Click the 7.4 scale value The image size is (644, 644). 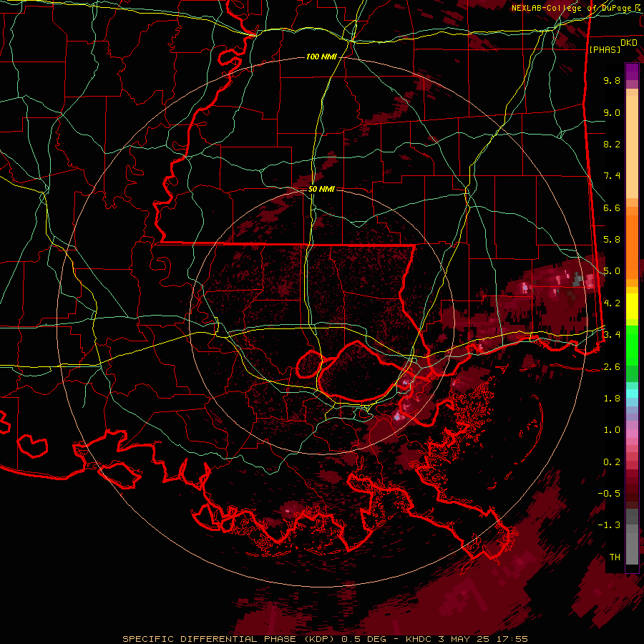click(x=612, y=176)
